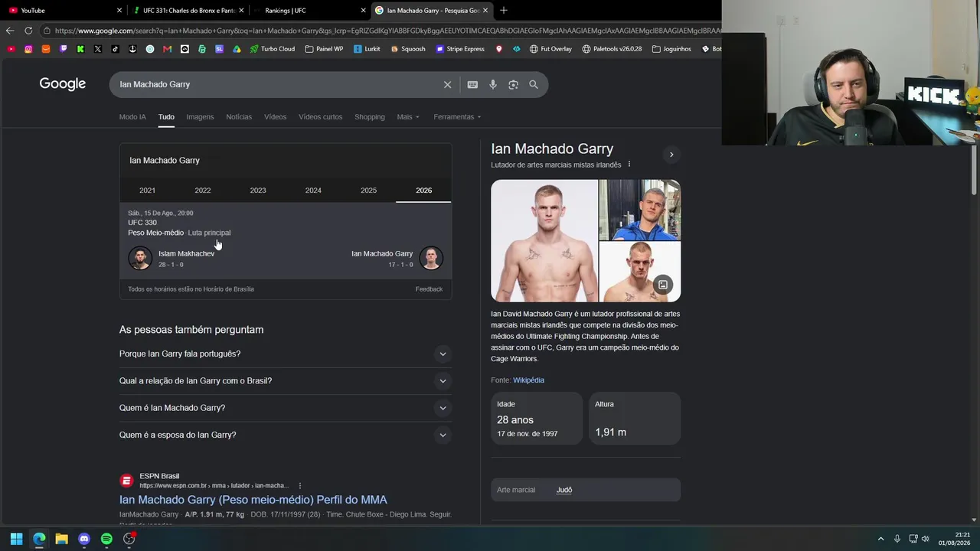The image size is (980, 551).
Task: Open Spotify from the taskbar
Action: coord(106,539)
